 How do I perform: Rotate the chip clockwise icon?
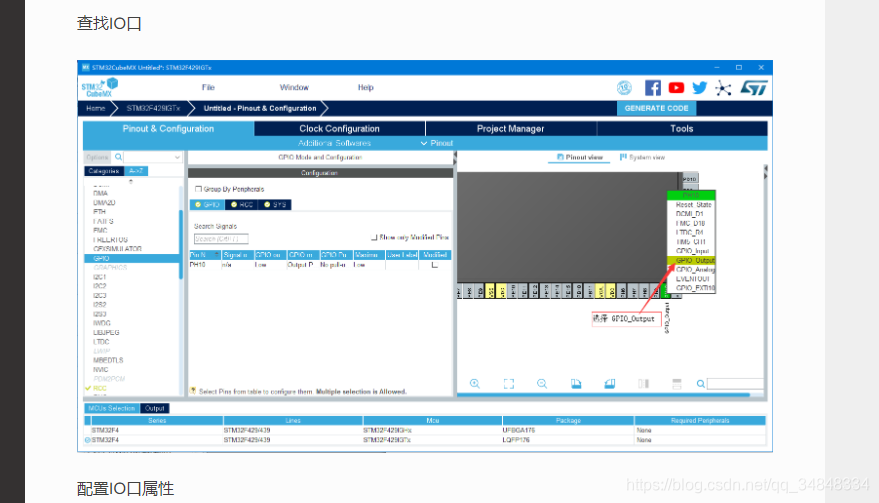[x=576, y=384]
